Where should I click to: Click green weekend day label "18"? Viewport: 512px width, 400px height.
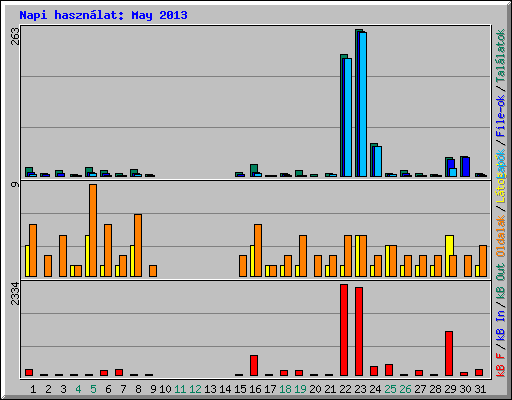click(x=285, y=389)
